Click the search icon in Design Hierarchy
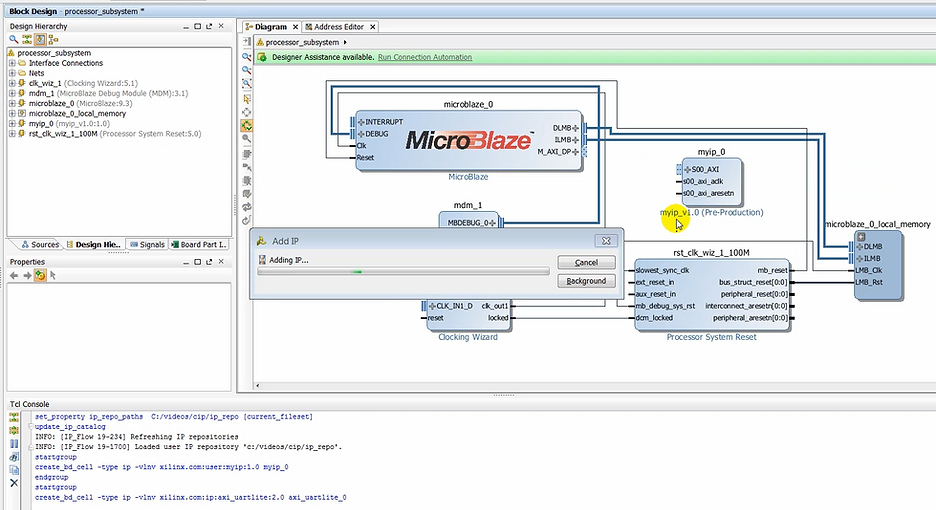 pyautogui.click(x=13, y=39)
